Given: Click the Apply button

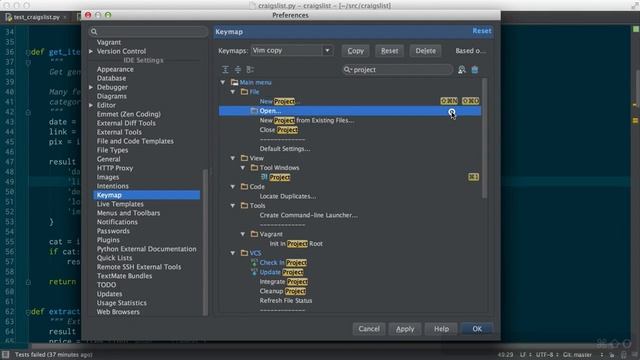Looking at the screenshot, I should click(405, 329).
